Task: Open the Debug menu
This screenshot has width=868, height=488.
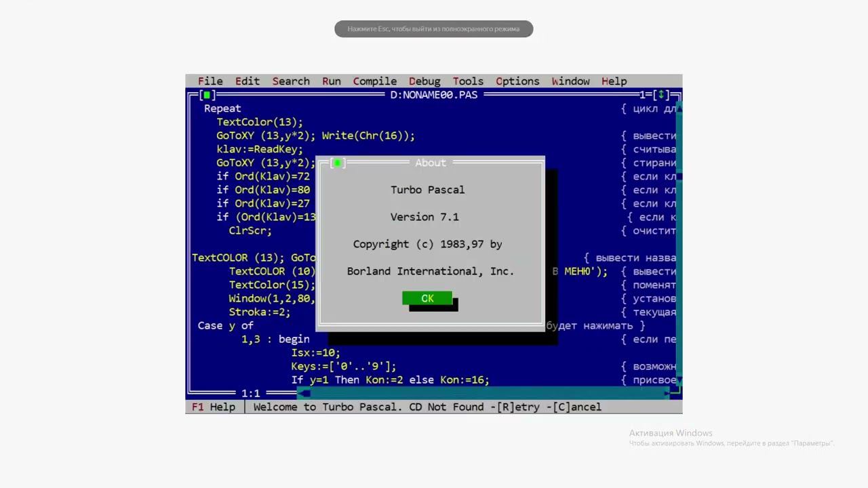Action: tap(425, 81)
